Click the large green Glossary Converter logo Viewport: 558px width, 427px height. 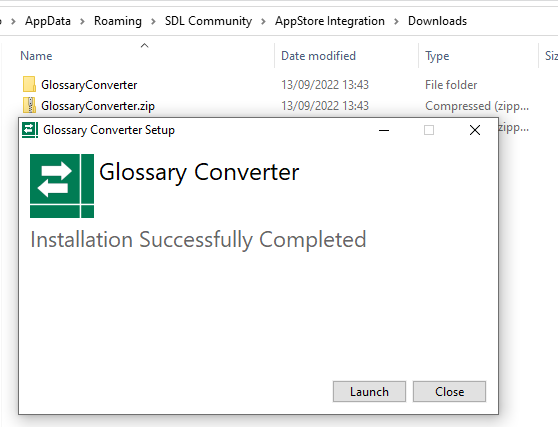coord(62,186)
